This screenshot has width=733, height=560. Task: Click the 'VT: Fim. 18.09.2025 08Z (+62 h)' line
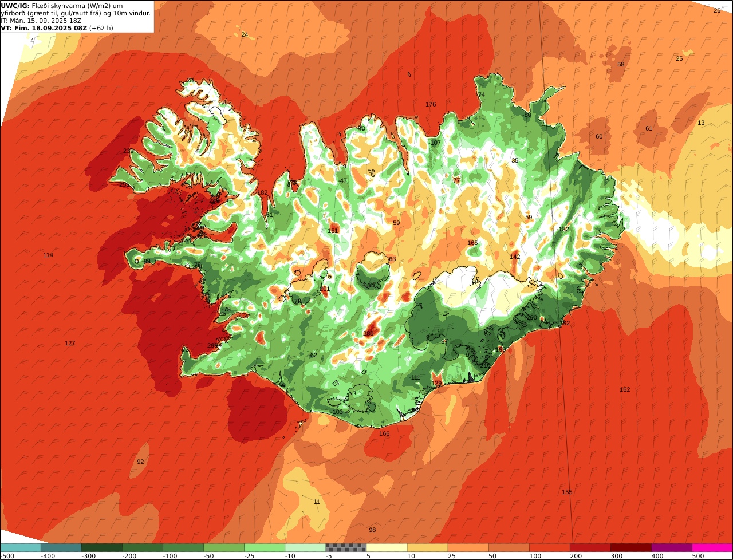tap(57, 28)
